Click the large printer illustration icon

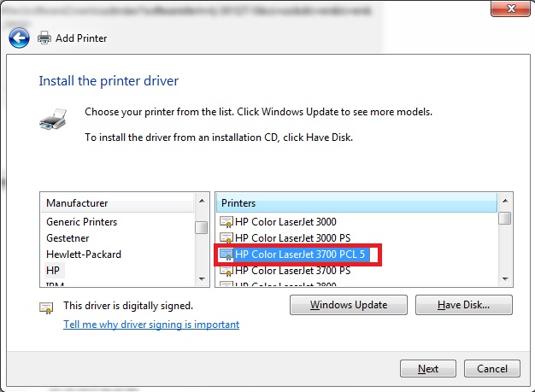point(53,120)
